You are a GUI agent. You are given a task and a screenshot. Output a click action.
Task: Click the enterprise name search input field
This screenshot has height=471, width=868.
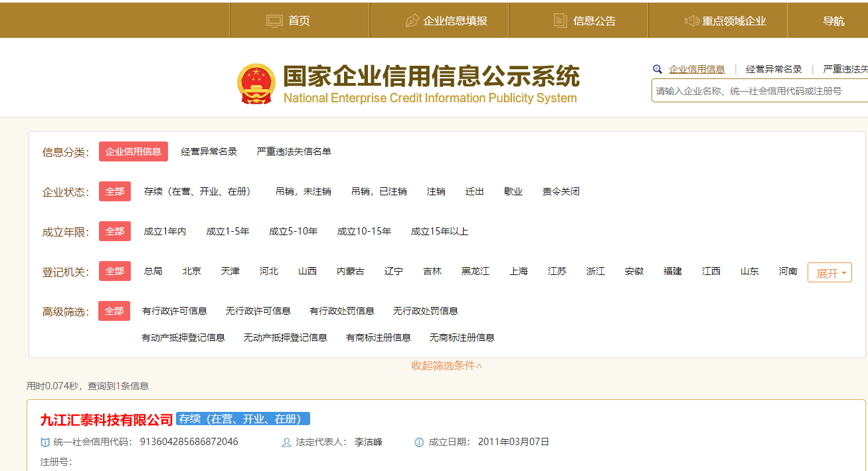(x=760, y=90)
